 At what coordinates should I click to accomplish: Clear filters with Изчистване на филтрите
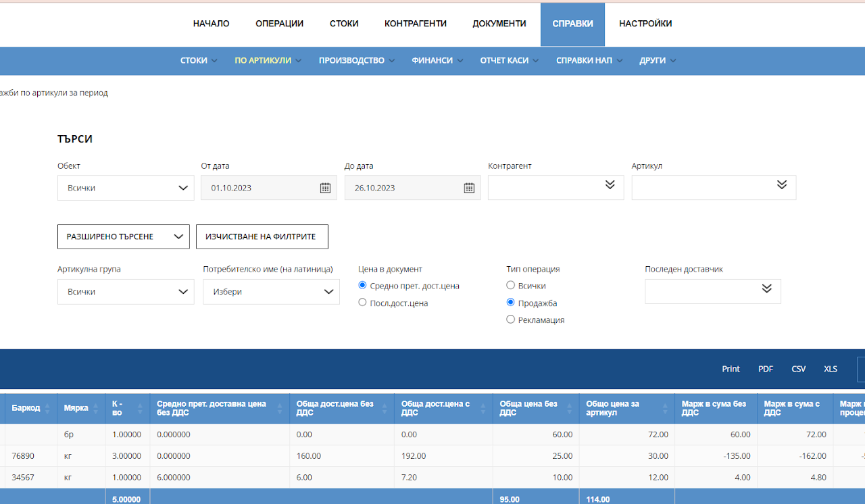(262, 236)
